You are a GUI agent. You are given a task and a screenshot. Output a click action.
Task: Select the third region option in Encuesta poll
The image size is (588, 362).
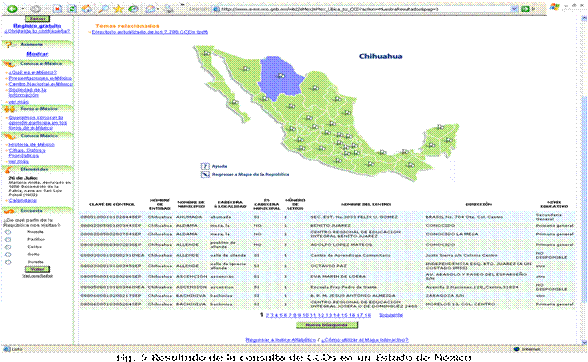point(8,247)
